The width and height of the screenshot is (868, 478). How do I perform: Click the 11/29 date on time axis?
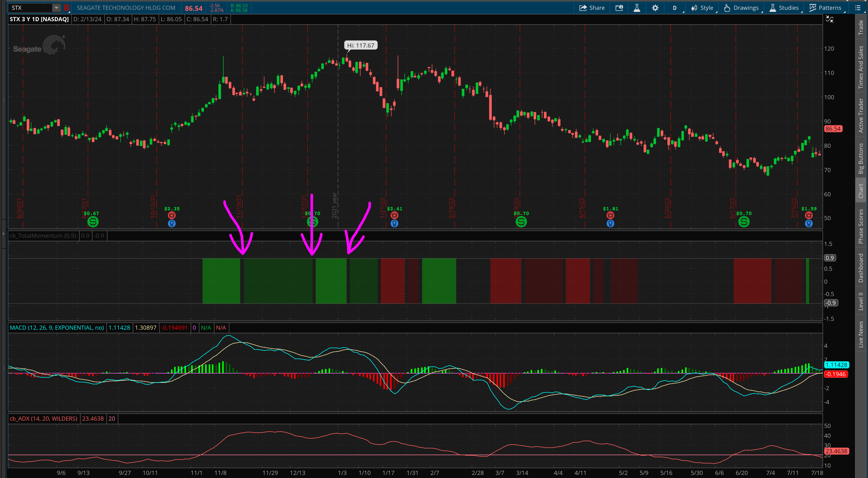click(x=270, y=473)
